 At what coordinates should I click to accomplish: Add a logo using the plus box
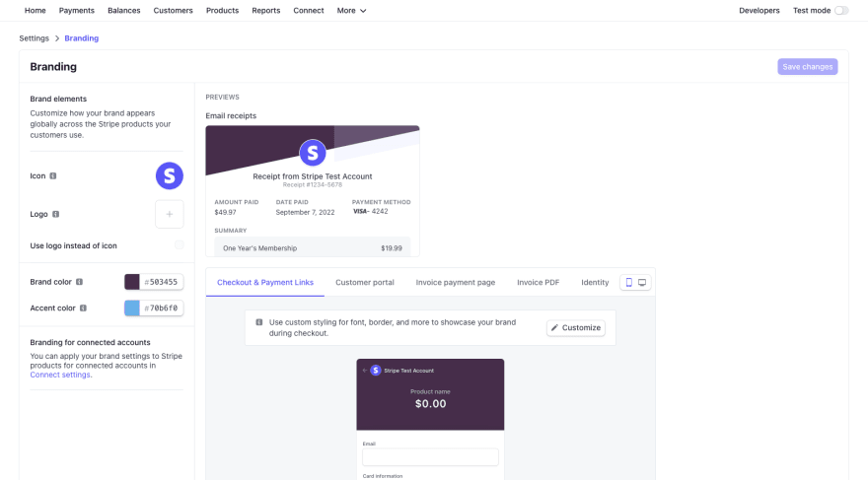tap(170, 214)
